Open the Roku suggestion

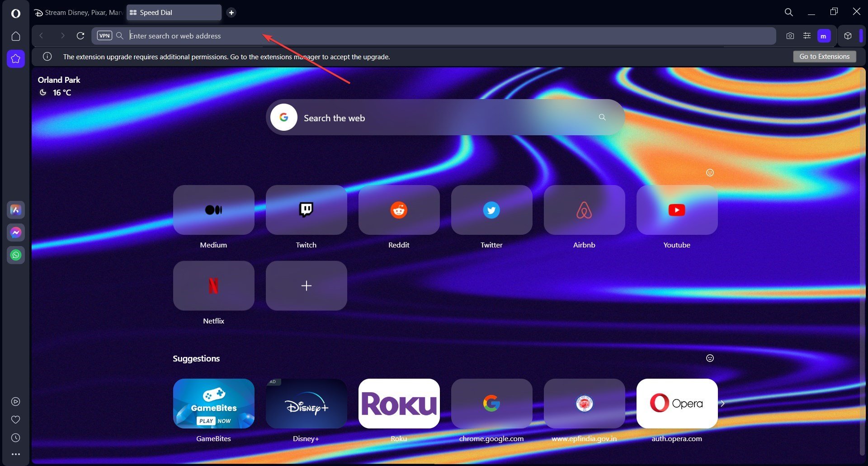click(399, 404)
